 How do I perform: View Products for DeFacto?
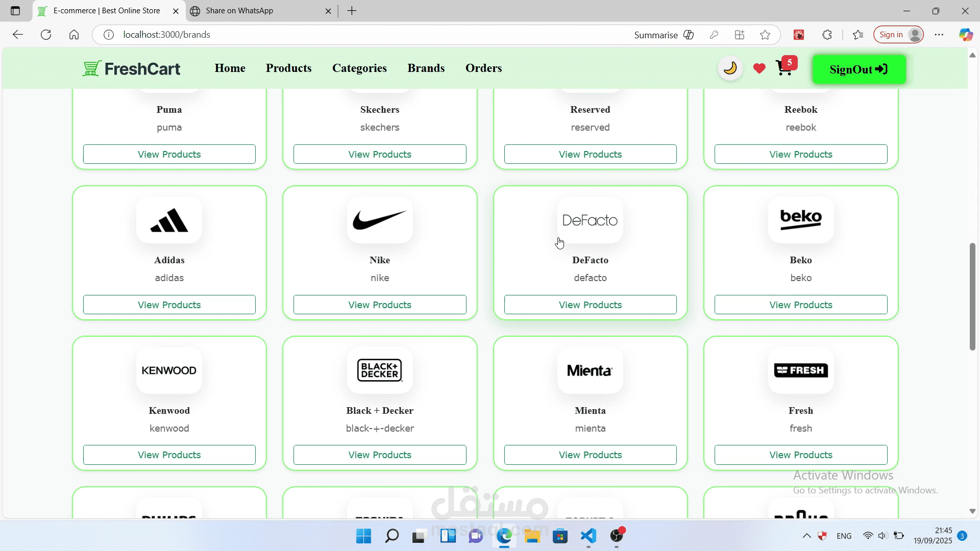591,305
